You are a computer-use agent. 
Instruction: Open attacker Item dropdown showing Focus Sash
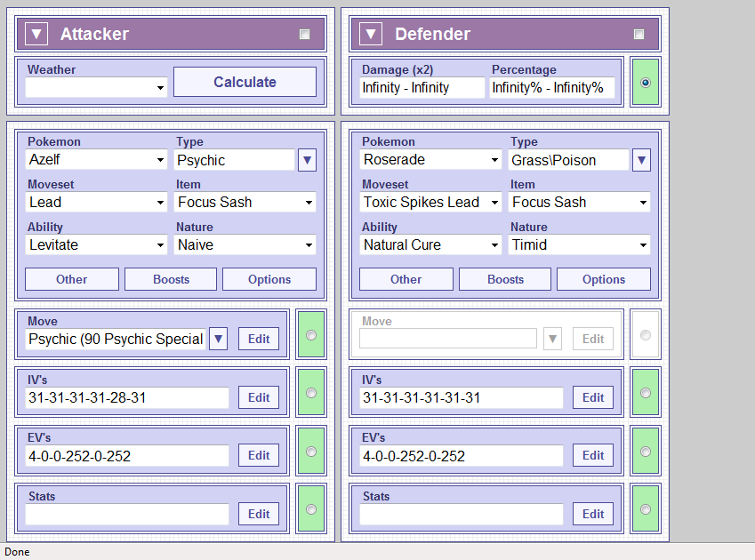pos(245,203)
